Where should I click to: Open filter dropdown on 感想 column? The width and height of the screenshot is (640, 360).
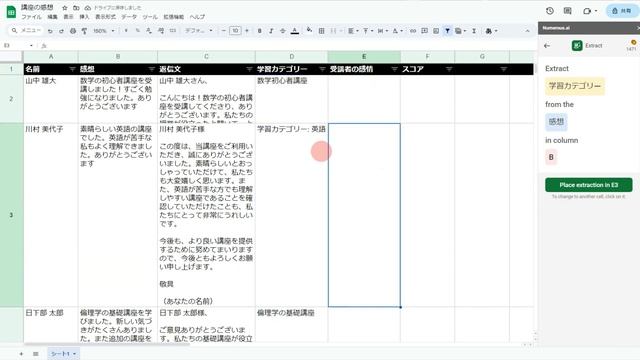point(151,69)
